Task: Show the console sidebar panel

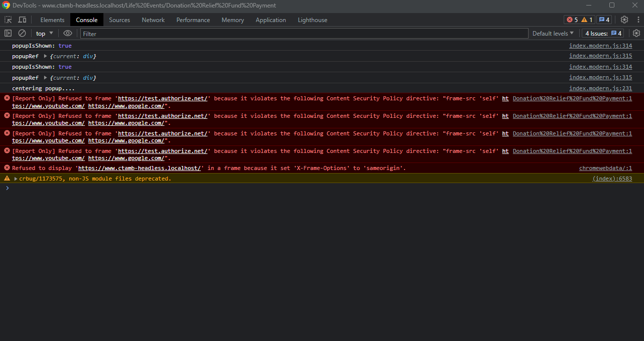Action: pos(8,33)
